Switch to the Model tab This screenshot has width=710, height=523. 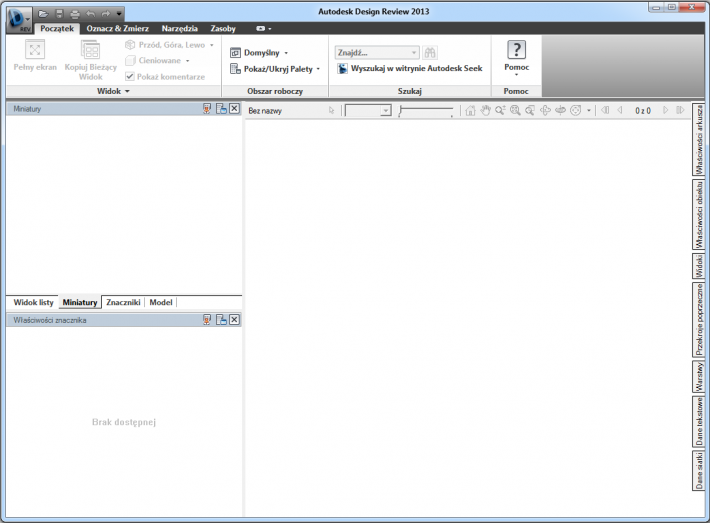click(161, 302)
